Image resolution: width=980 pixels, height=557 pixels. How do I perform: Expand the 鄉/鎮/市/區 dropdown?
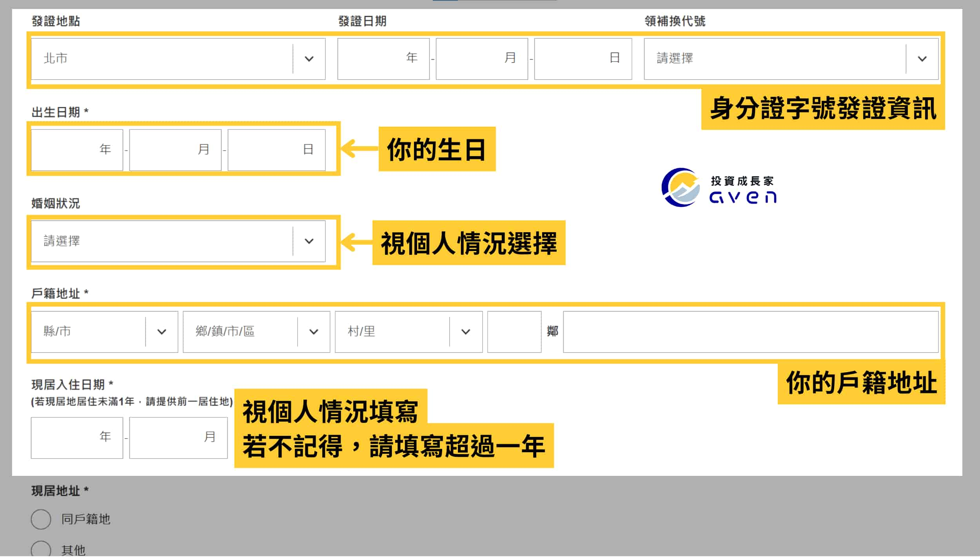[256, 332]
